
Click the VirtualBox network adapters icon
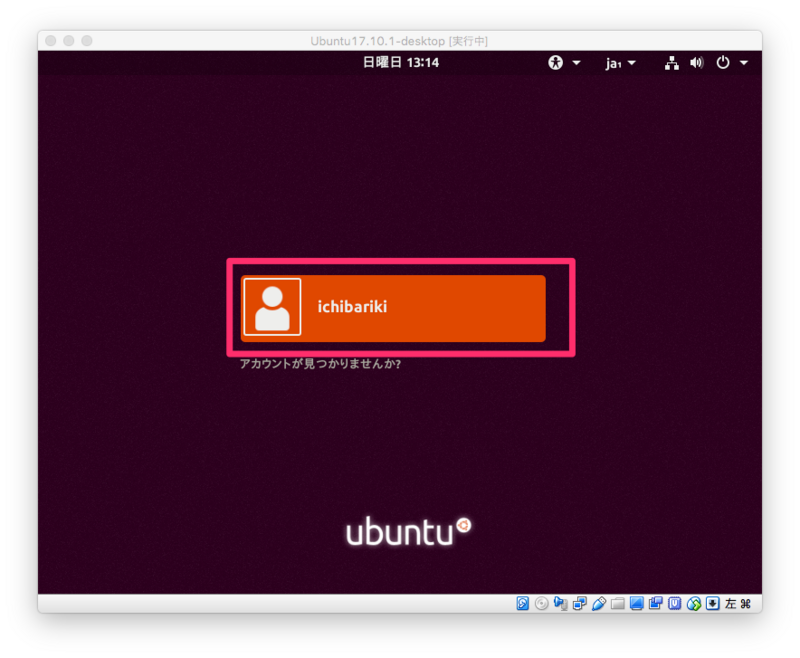(x=580, y=603)
